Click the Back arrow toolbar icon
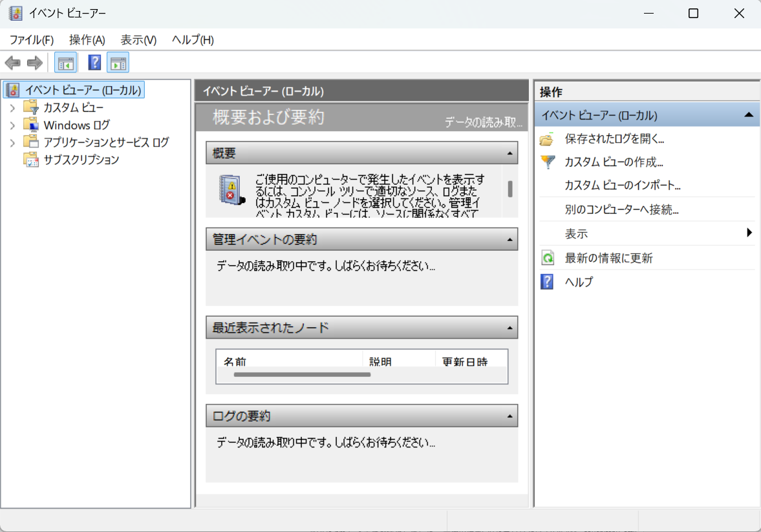This screenshot has width=761, height=532. (x=12, y=63)
